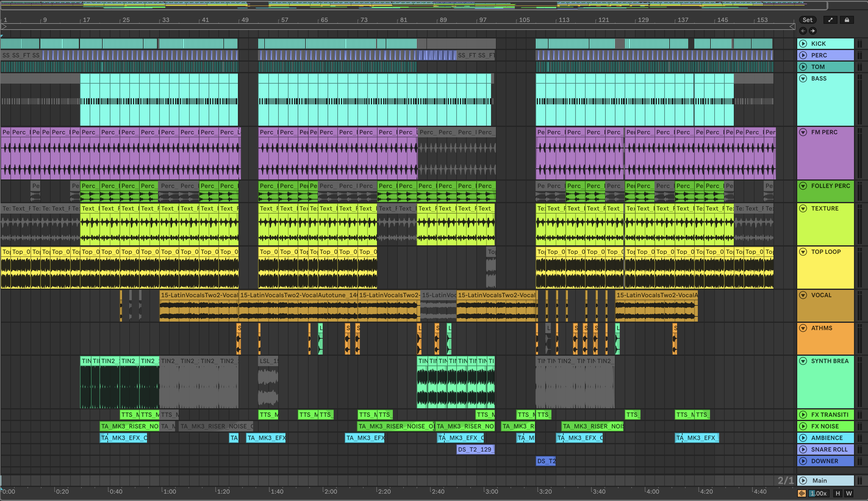Collapse the BASS track

(803, 78)
